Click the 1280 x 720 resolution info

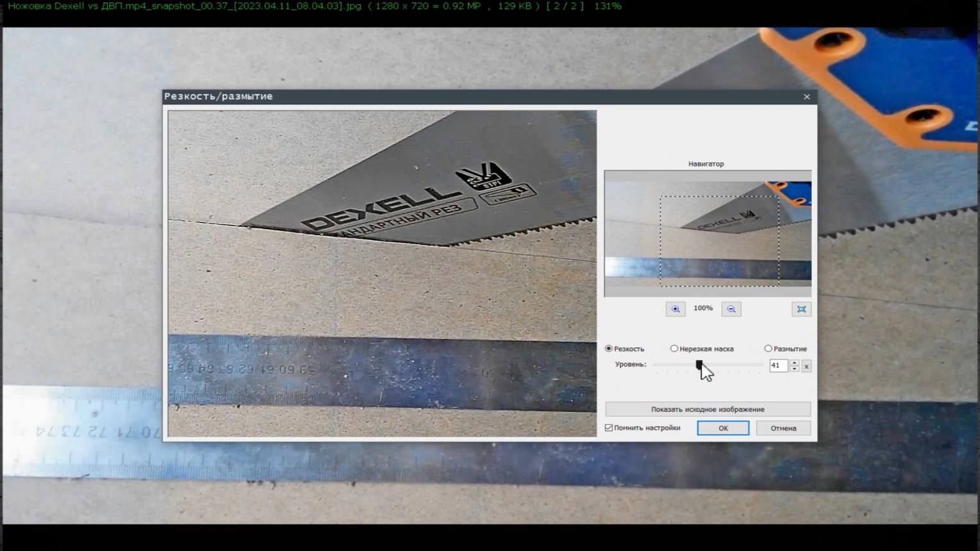pos(424,6)
